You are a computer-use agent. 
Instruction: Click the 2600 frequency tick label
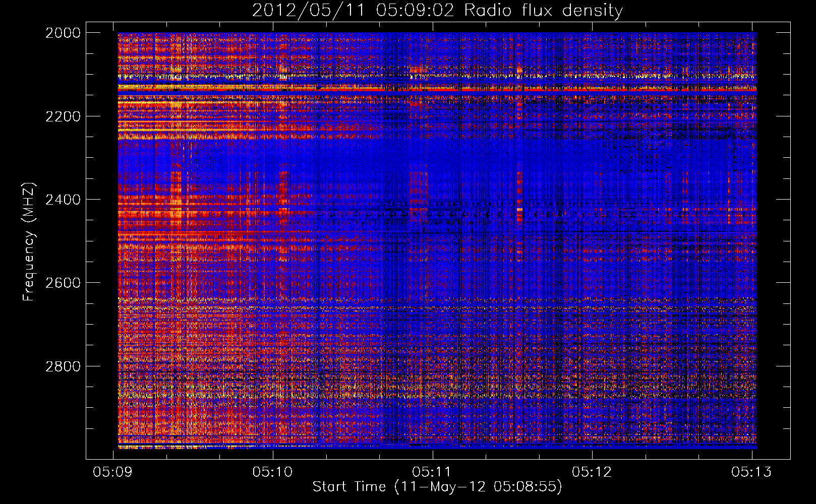(63, 283)
